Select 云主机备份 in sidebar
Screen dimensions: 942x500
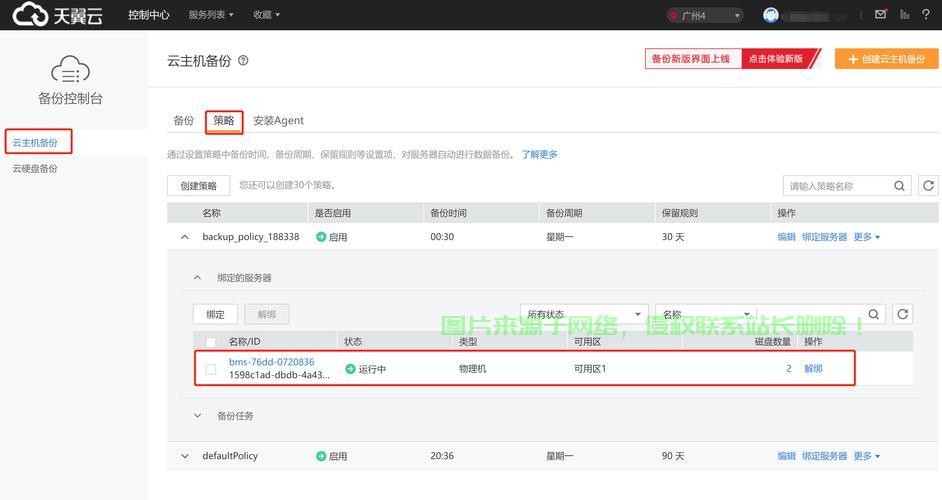35,142
